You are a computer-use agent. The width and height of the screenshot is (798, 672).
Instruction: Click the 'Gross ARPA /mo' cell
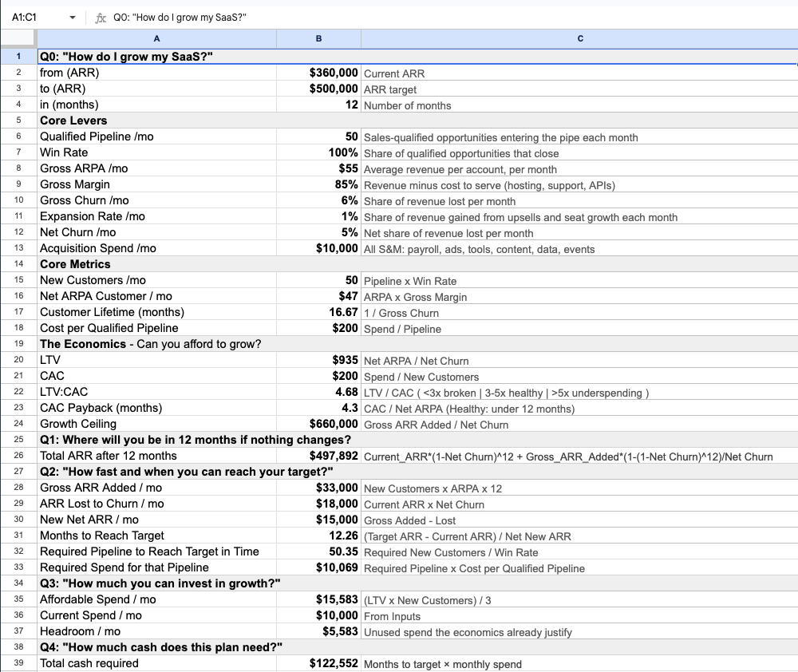click(156, 168)
